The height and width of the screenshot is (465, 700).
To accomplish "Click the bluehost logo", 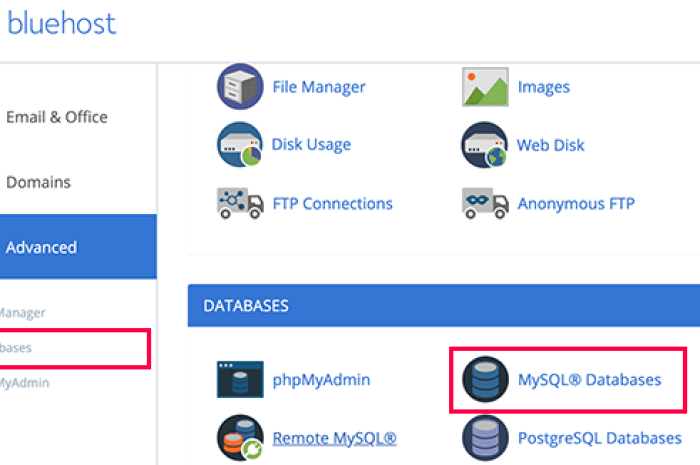I will point(62,23).
